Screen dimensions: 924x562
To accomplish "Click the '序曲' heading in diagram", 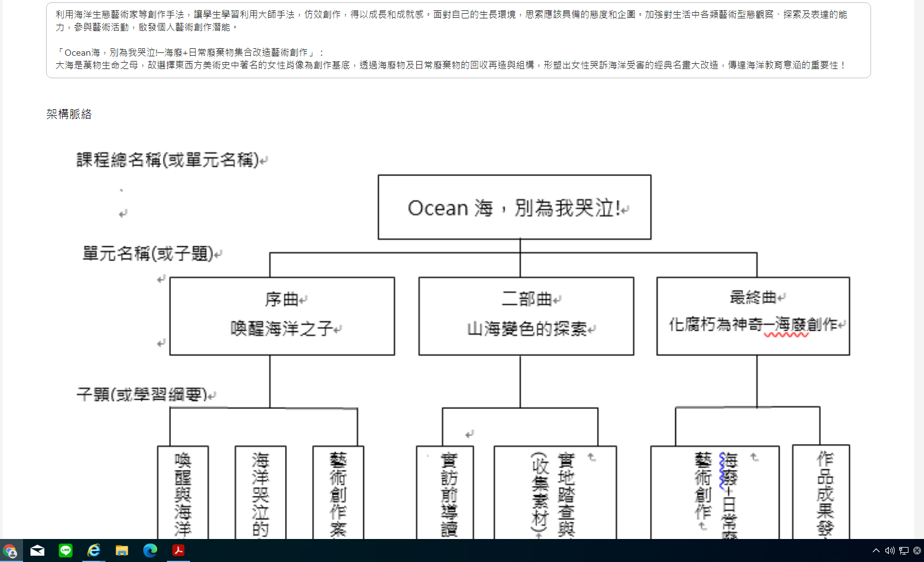I will (x=282, y=299).
